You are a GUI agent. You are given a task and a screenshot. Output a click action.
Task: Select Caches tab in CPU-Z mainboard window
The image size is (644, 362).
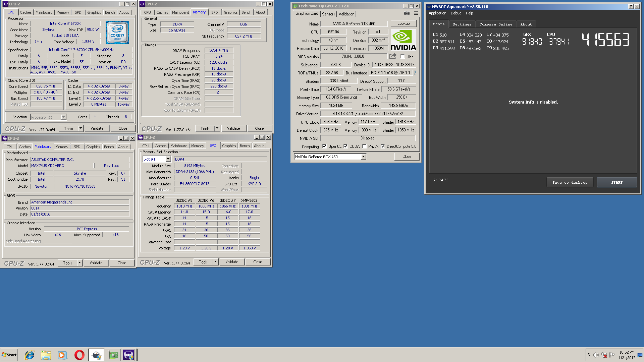point(24,147)
